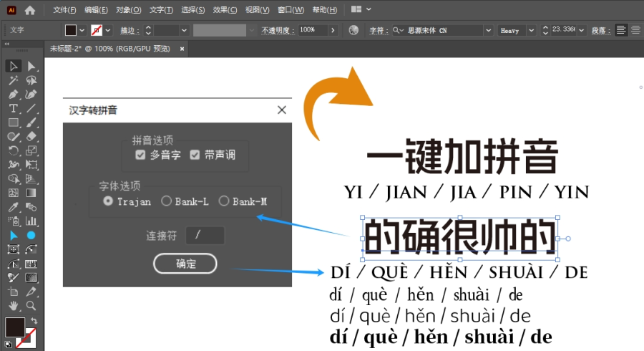The height and width of the screenshot is (351, 644).
Task: Open the 效果(C) menu
Action: (225, 10)
